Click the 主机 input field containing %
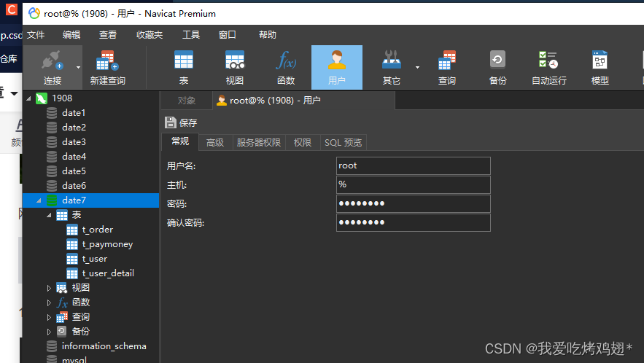The width and height of the screenshot is (644, 363). 414,185
